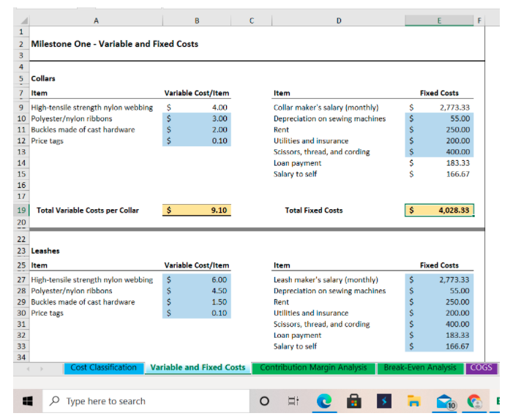Select Leashes Salary to self 166.67
This screenshot has height=416, width=532.
point(439,346)
